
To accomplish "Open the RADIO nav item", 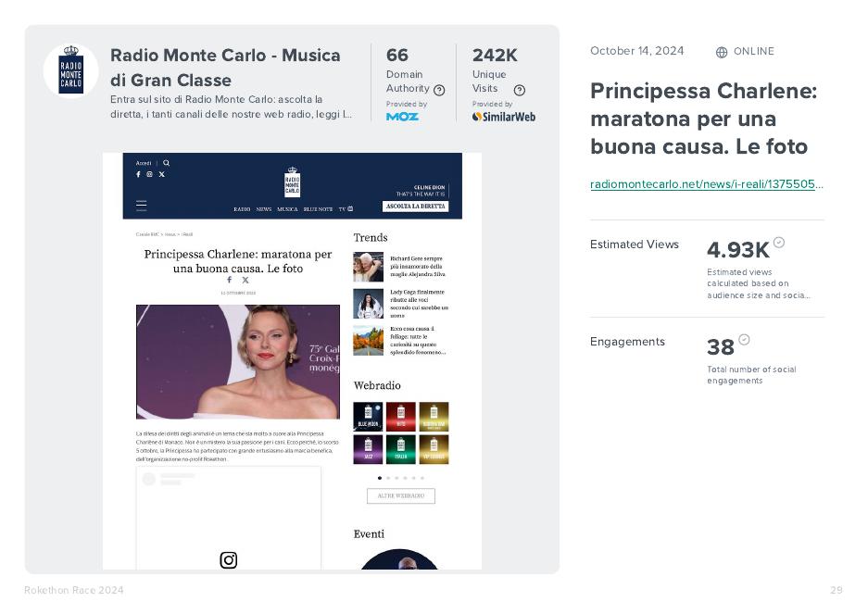I will (x=242, y=209).
